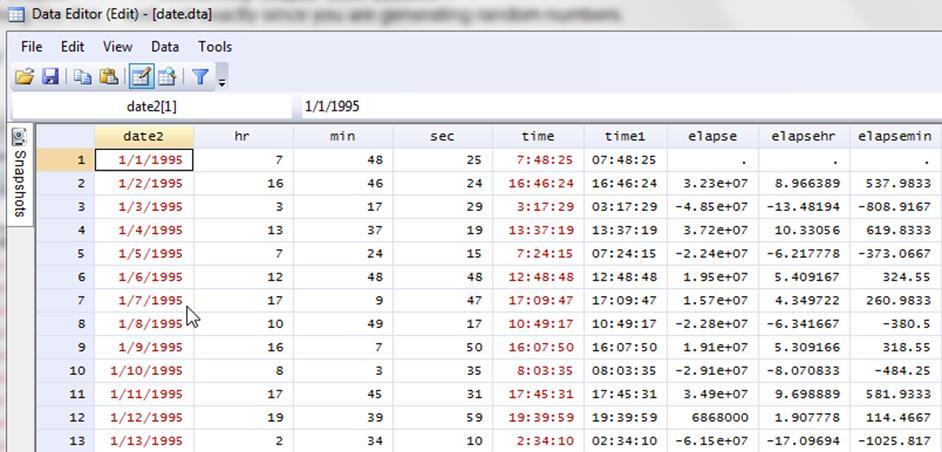The height and width of the screenshot is (452, 942).
Task: Click the Snapshots icon above the side tab
Action: (x=19, y=137)
